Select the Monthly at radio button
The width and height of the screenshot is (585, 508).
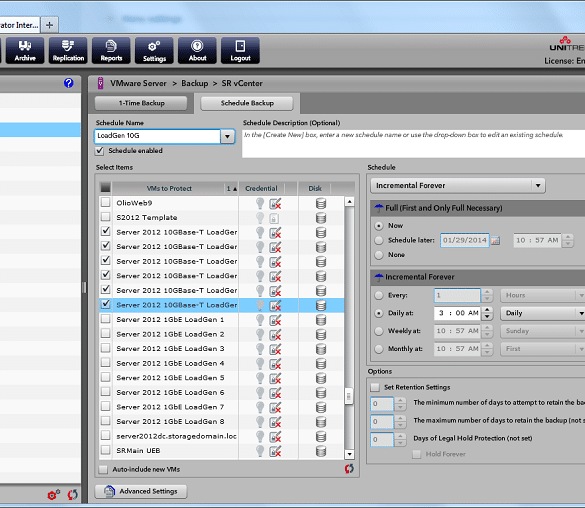[x=379, y=349]
